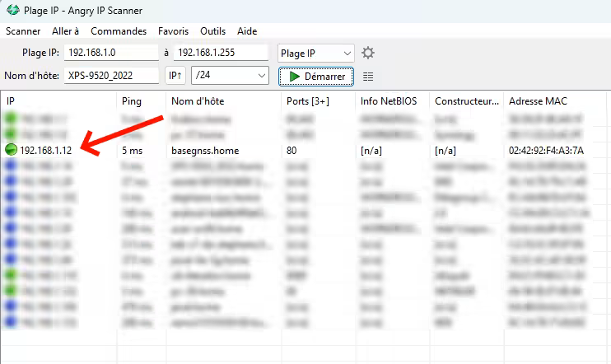
Task: Click the hostname field XPS-9520_2022
Action: tap(111, 76)
